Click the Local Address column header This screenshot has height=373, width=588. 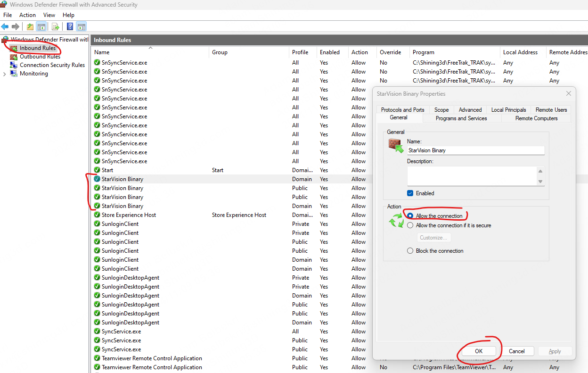pyautogui.click(x=523, y=52)
